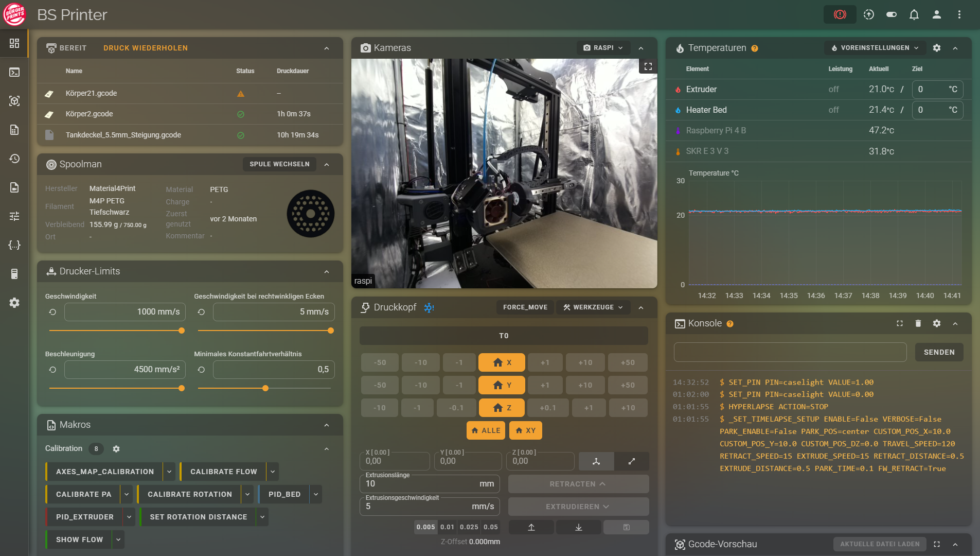Image resolution: width=980 pixels, height=556 pixels.
Task: Open the console page in sidebar
Action: point(14,72)
